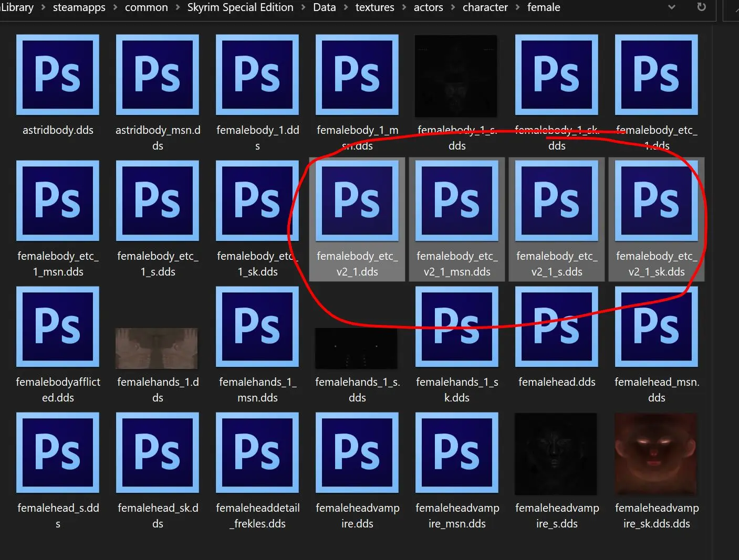Expand the chevron after Data breadcrumb

(x=346, y=8)
